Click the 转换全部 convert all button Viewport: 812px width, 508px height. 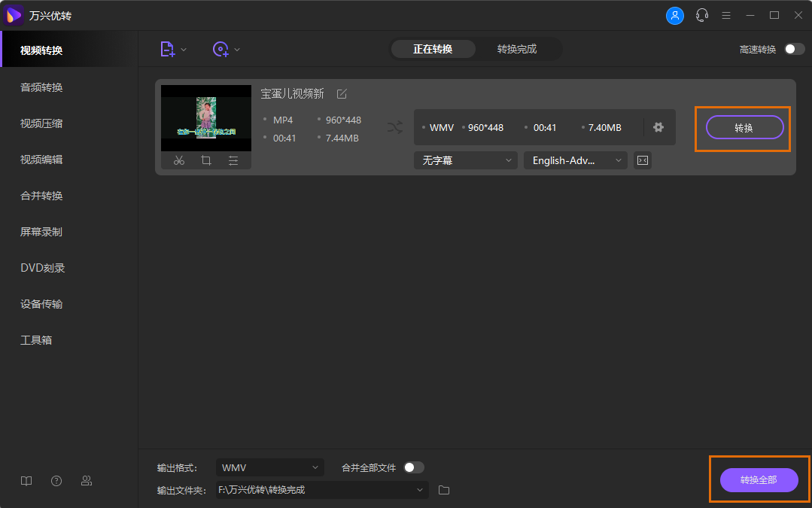(759, 480)
